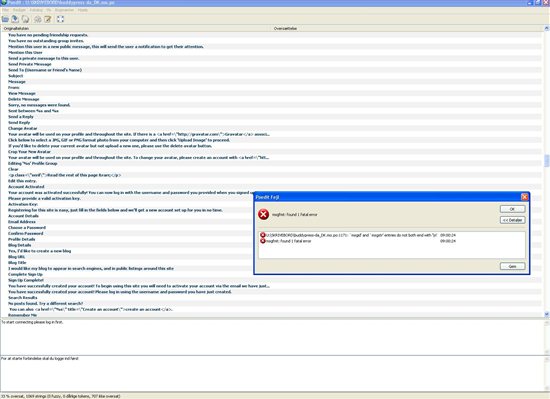Click the scroll down arrow of string list
Image resolution: width=550 pixels, height=399 pixels.
coord(546,314)
